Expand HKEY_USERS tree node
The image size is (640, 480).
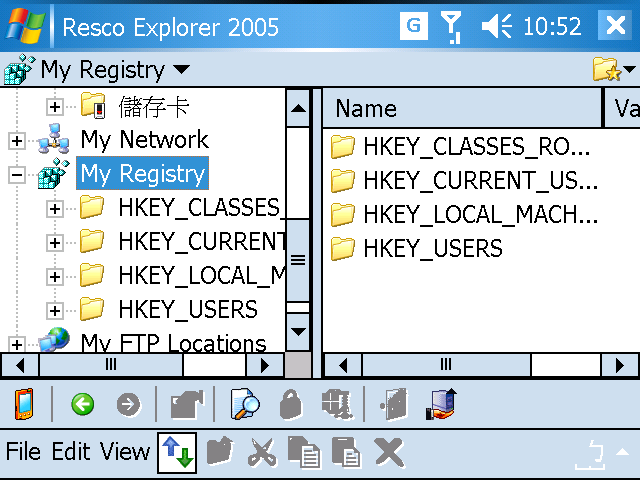click(54, 311)
